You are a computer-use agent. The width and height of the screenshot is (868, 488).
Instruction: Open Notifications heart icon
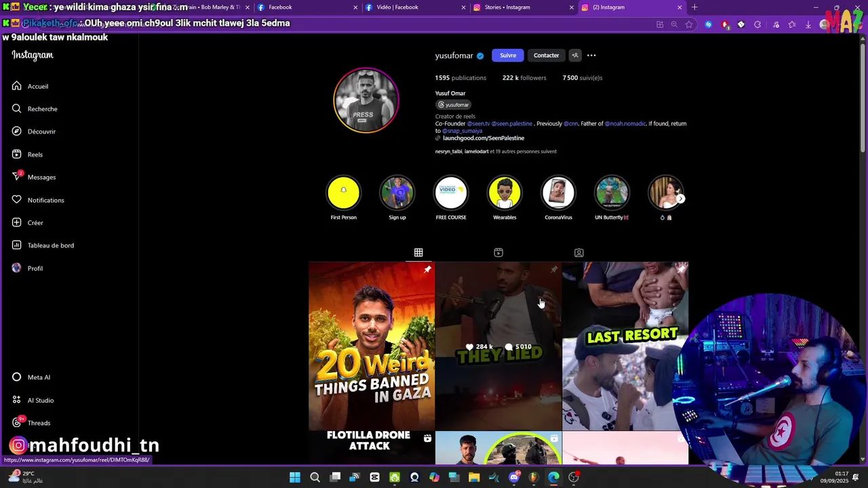click(x=17, y=200)
